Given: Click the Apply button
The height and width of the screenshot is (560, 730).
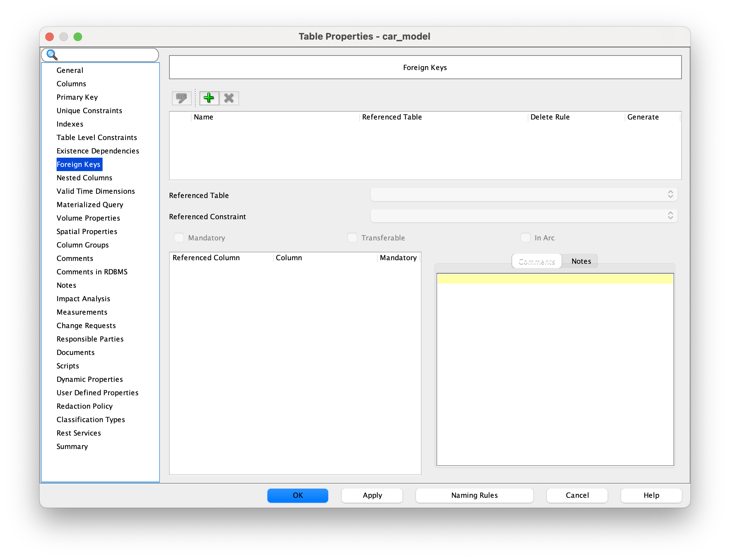Looking at the screenshot, I should click(x=372, y=495).
